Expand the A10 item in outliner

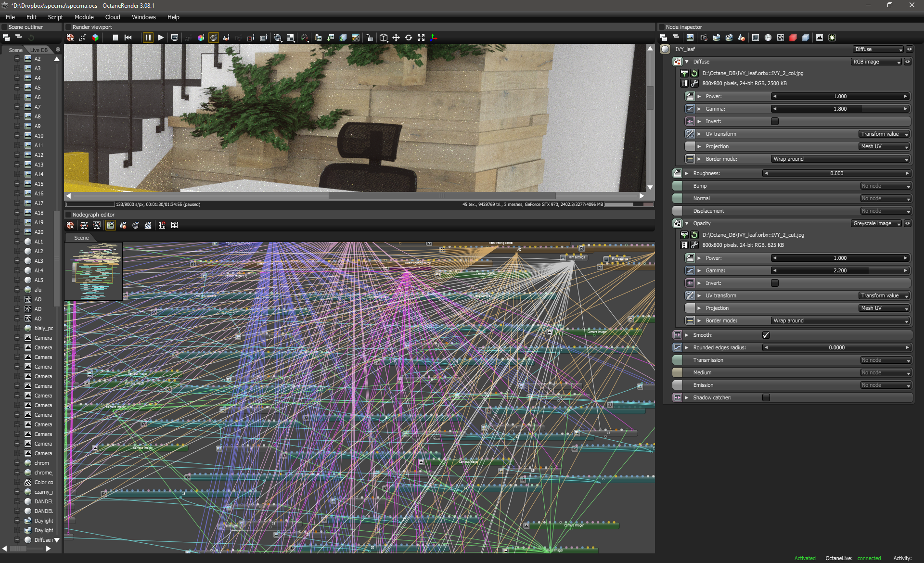[17, 136]
